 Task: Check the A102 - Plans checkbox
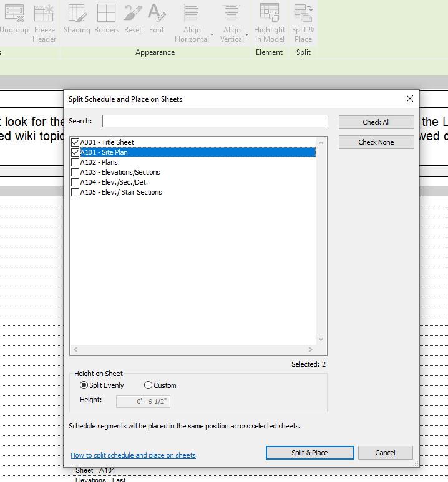coord(75,162)
